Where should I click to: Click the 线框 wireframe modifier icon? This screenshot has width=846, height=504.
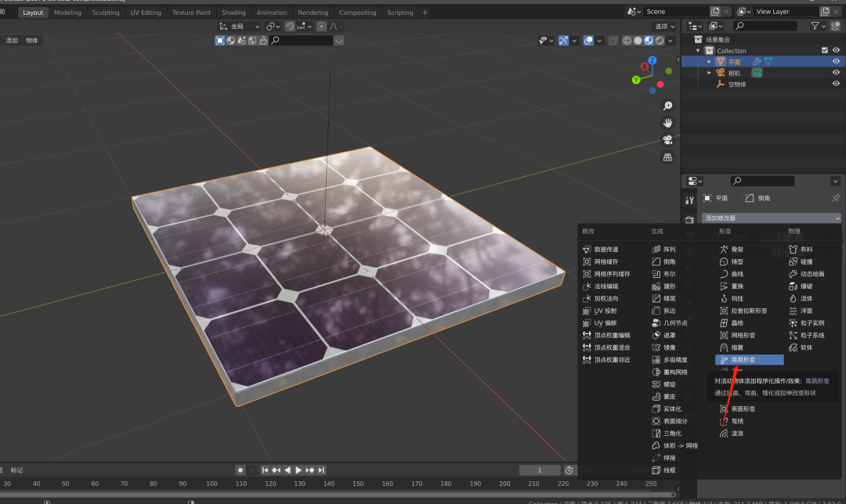pyautogui.click(x=656, y=470)
